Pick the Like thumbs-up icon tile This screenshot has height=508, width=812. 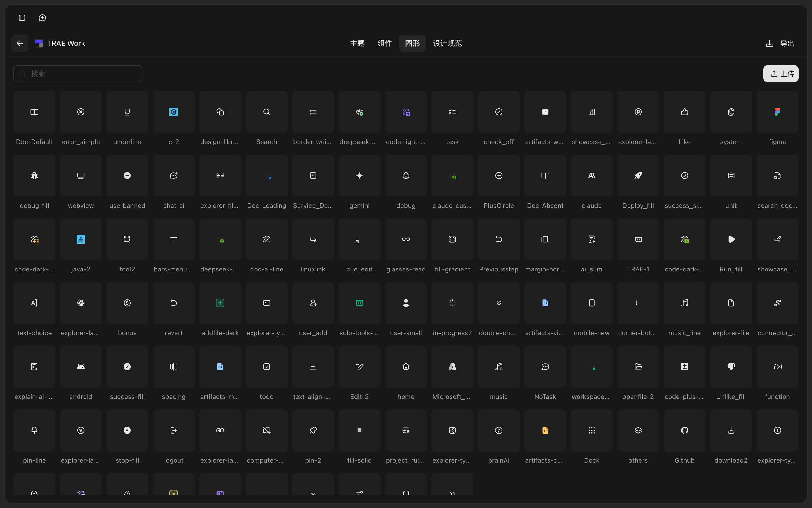click(x=684, y=112)
